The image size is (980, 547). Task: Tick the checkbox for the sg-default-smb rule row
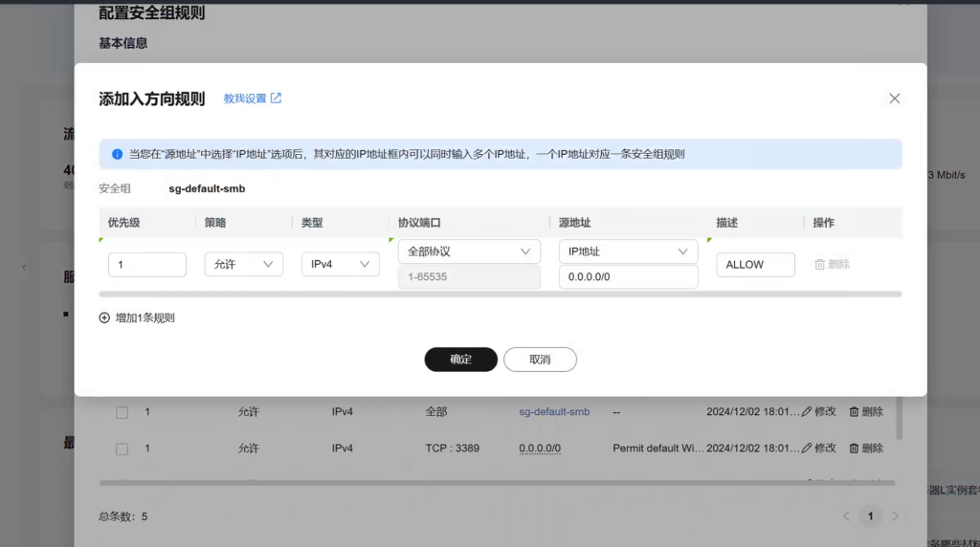point(122,412)
